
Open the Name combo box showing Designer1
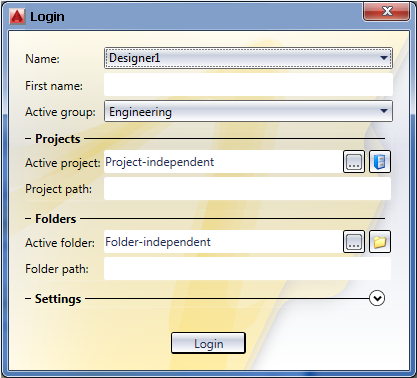[x=248, y=58]
